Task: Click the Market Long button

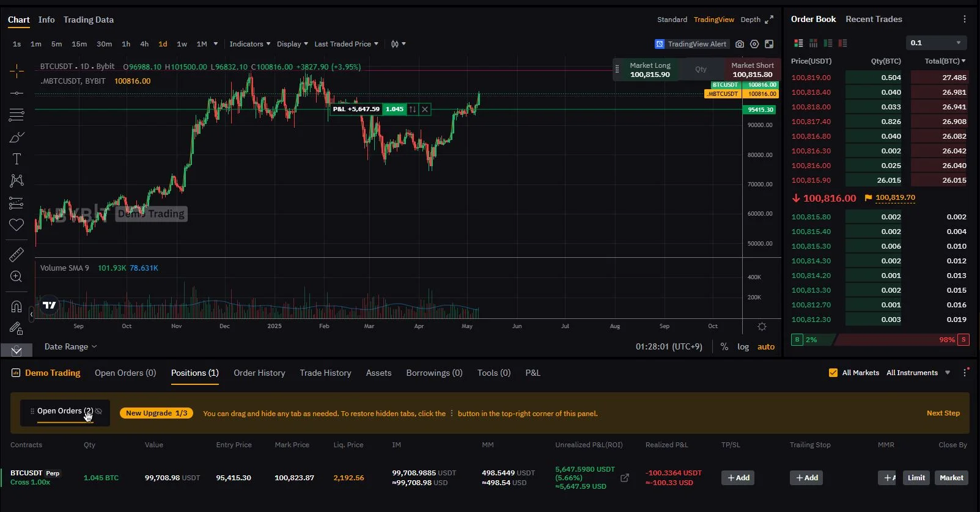Action: (650, 70)
